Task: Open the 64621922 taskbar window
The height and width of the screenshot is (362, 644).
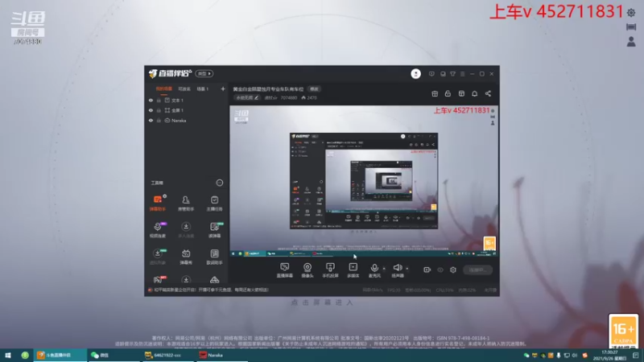Action: [168, 355]
